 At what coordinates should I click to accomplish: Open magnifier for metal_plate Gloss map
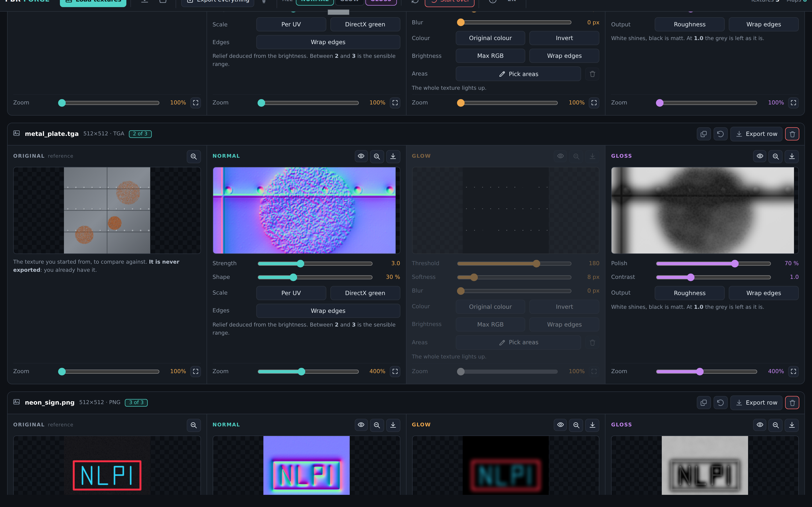pos(776,156)
